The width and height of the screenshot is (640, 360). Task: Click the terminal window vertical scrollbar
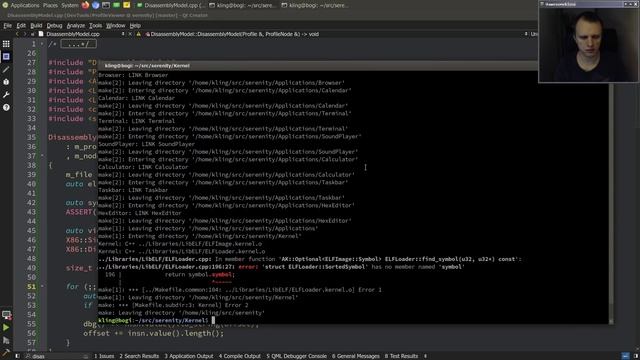(611, 198)
